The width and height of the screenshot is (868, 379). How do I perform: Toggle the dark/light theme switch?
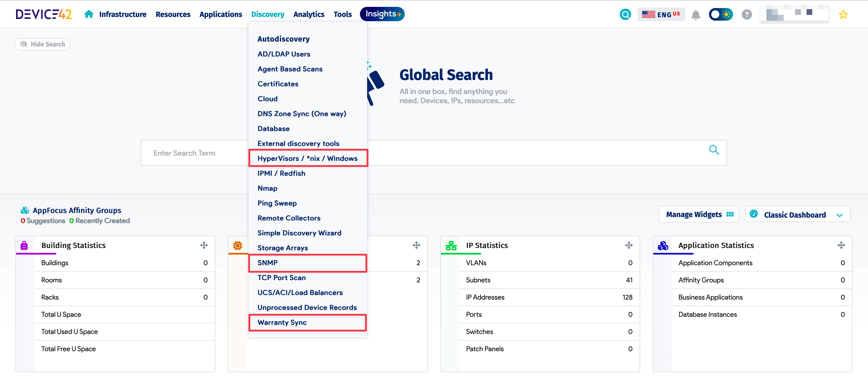pyautogui.click(x=721, y=14)
